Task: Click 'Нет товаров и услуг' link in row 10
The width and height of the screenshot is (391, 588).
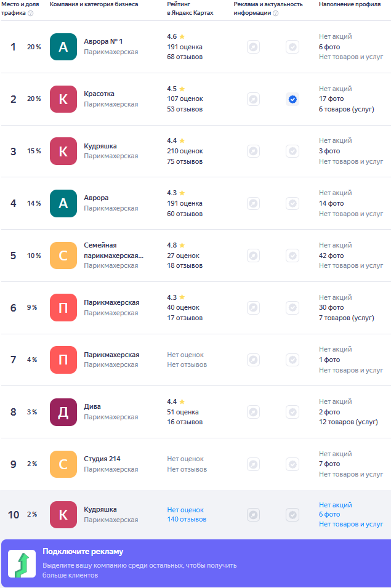Action: point(351,524)
